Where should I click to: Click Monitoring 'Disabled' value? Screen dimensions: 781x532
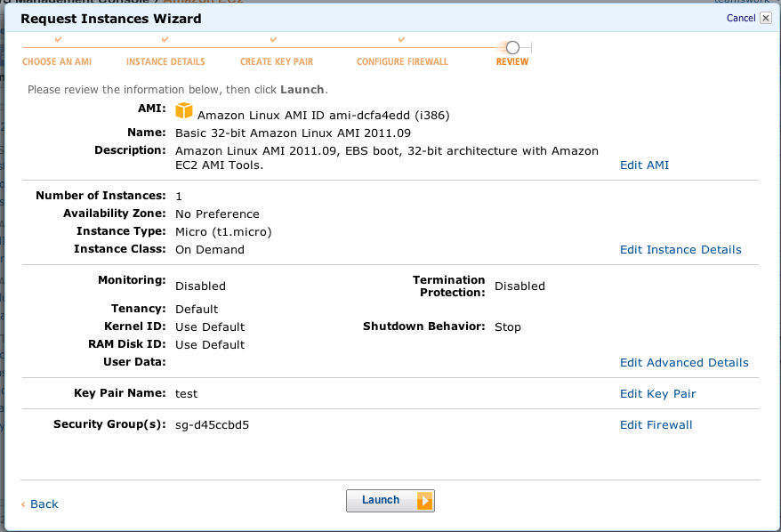coord(200,286)
